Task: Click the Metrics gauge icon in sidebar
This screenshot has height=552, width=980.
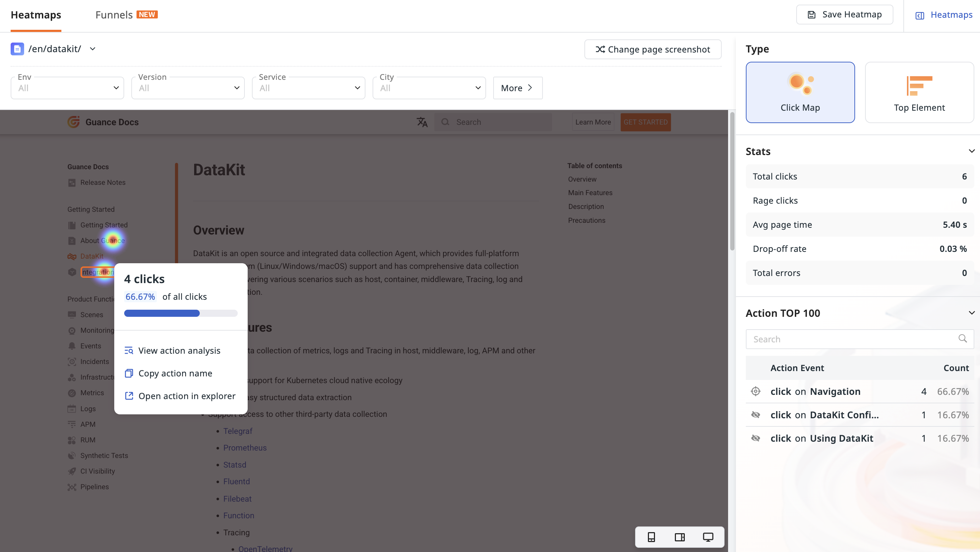Action: tap(72, 393)
